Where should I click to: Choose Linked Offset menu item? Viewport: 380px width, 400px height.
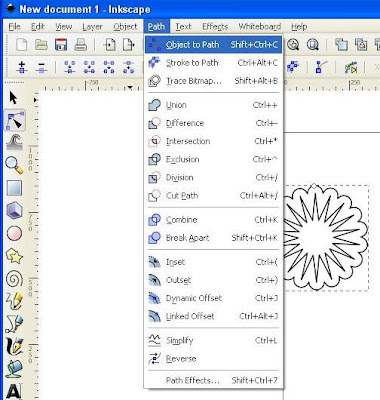click(213, 316)
